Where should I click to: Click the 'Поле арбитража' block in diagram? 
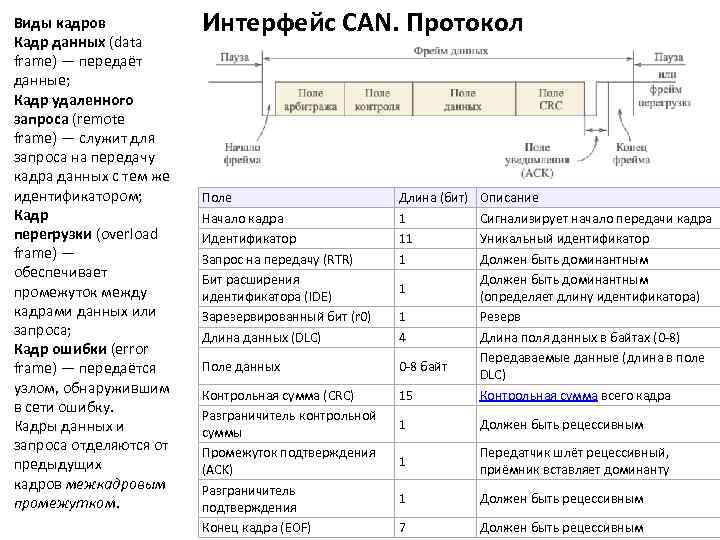[310, 99]
